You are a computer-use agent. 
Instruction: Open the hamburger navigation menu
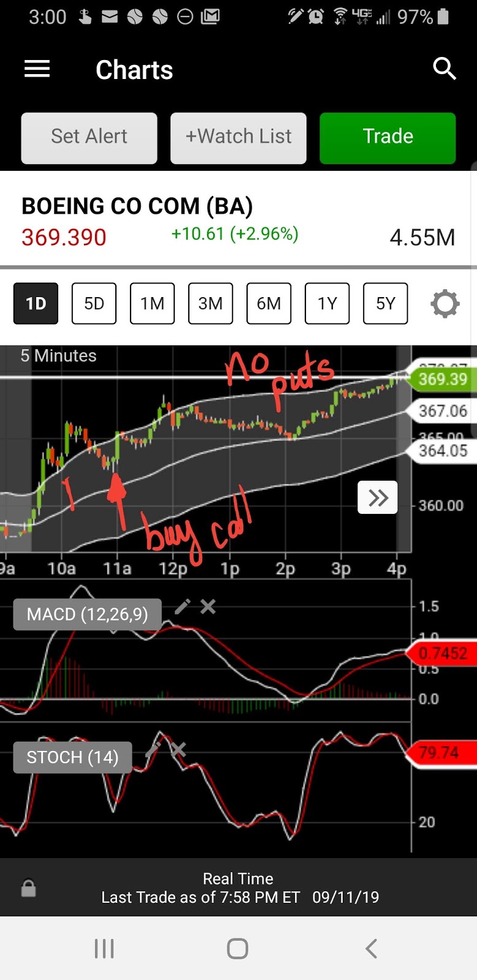coord(37,69)
